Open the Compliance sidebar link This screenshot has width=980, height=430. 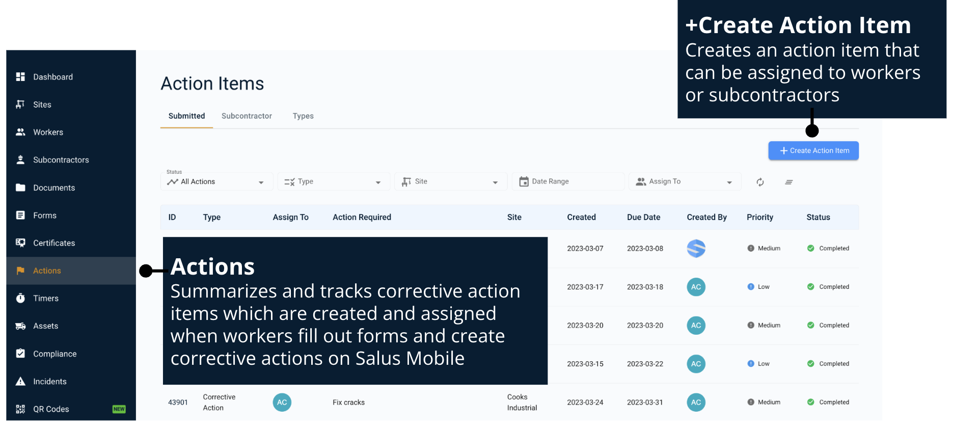coord(55,354)
